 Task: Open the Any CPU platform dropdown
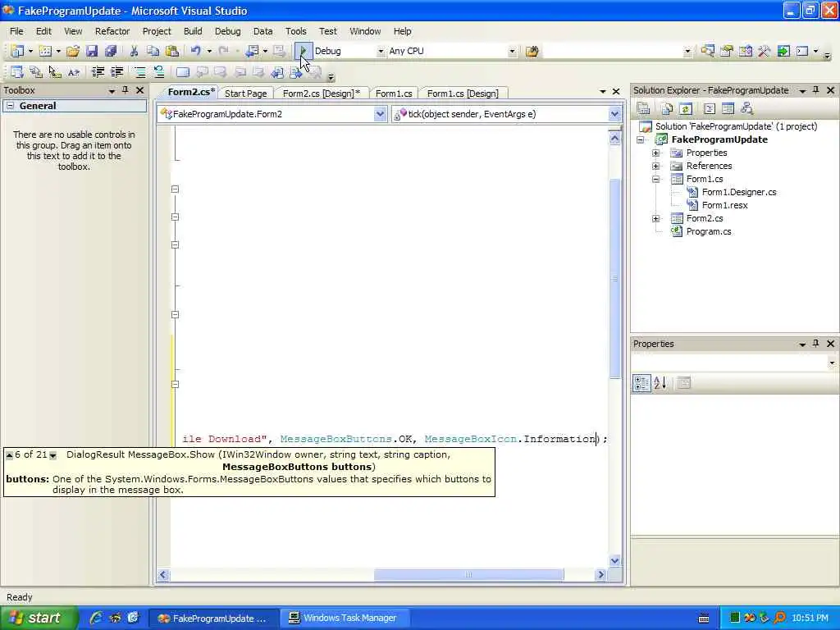[512, 51]
